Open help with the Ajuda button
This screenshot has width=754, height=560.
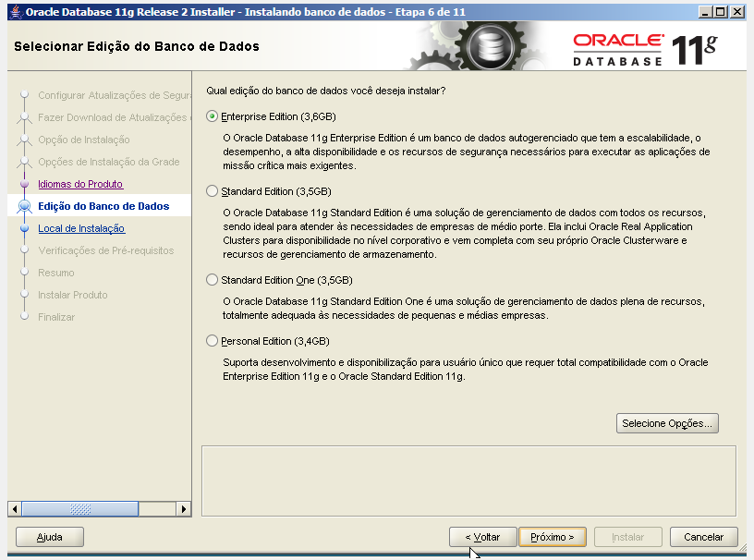pos(50,537)
